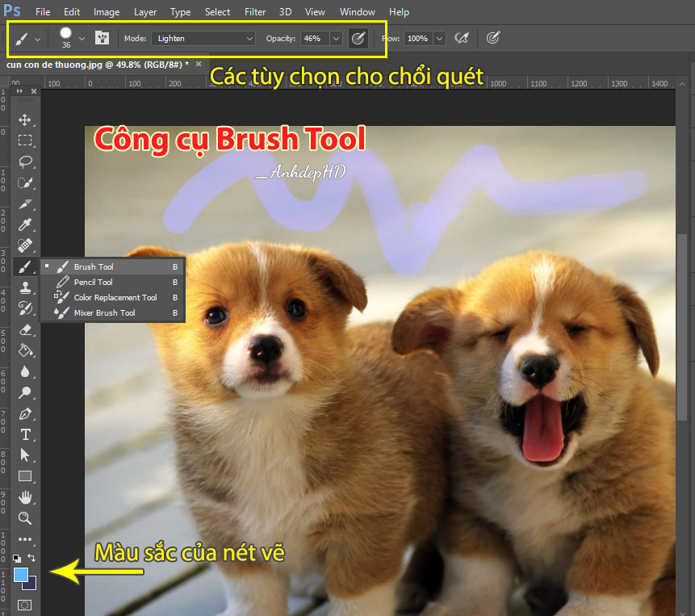This screenshot has width=695, height=616.
Task: Select the Pen tool
Action: click(25, 414)
